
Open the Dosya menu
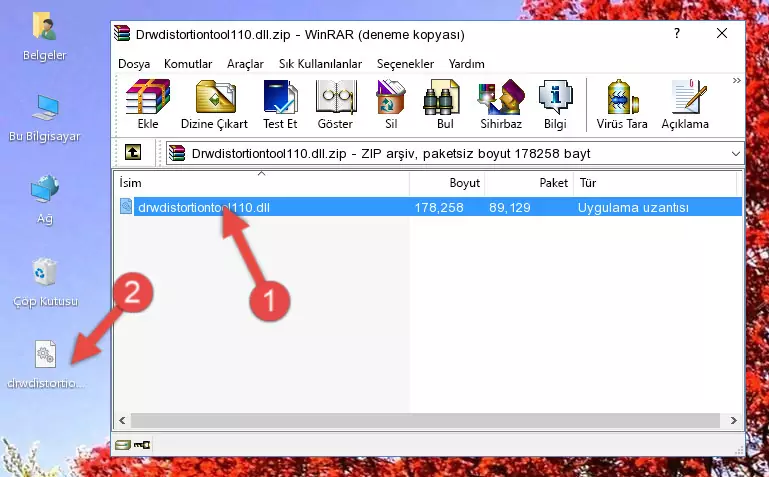point(134,64)
